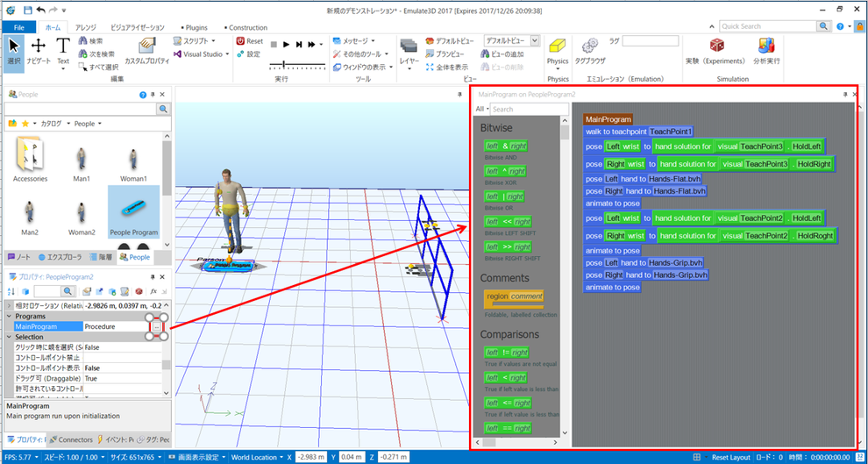Open the Accessories folder in catalog
Screen dimensions: 868x464
click(x=30, y=159)
